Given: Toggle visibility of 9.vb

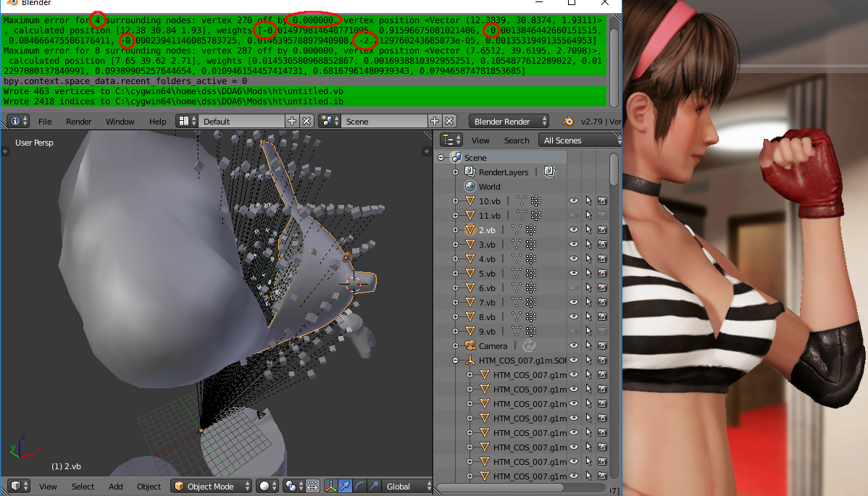Looking at the screenshot, I should click(574, 331).
